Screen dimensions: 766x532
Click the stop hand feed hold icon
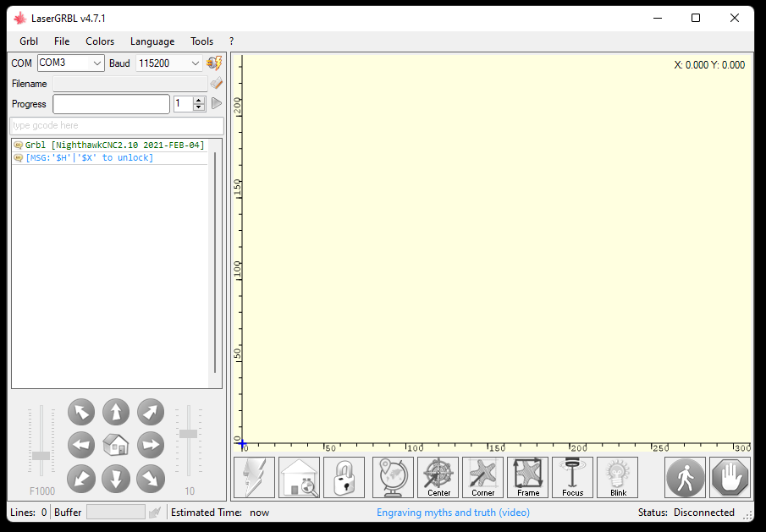click(730, 477)
